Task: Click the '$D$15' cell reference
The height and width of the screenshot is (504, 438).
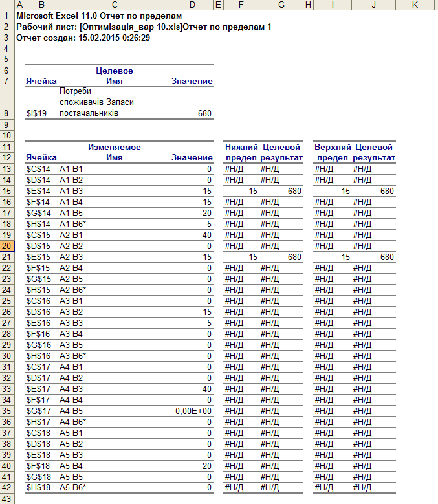Action: coord(38,247)
